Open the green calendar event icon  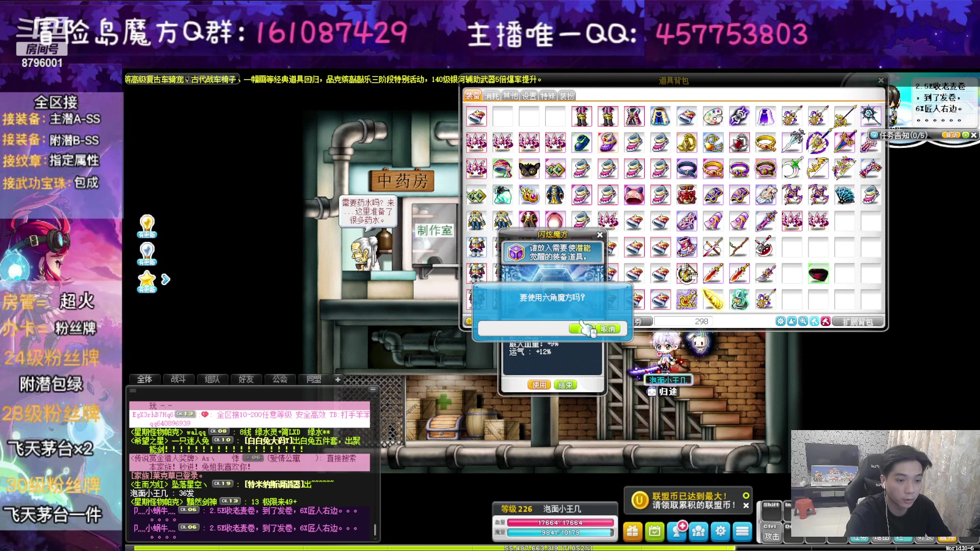coord(654,532)
